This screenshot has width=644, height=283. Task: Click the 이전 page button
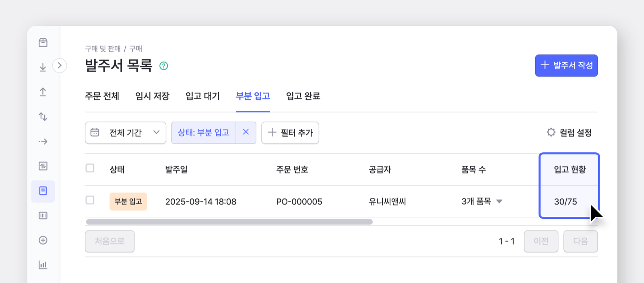pos(541,241)
